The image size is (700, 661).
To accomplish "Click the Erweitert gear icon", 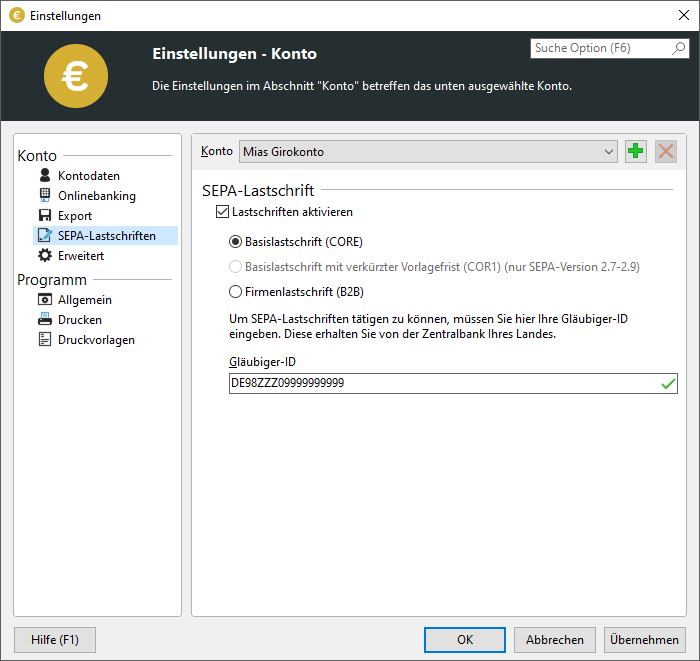I will (x=45, y=256).
